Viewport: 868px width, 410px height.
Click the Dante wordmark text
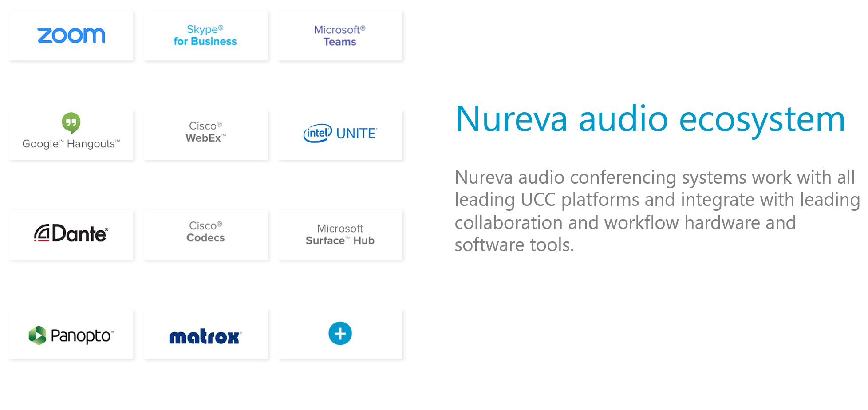click(x=80, y=233)
